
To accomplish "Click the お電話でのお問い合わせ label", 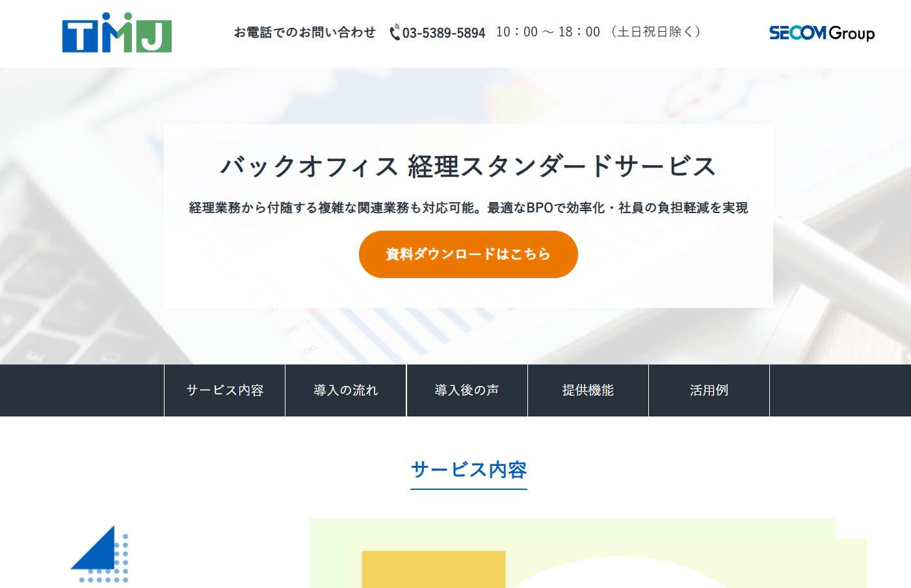I will 305,32.
